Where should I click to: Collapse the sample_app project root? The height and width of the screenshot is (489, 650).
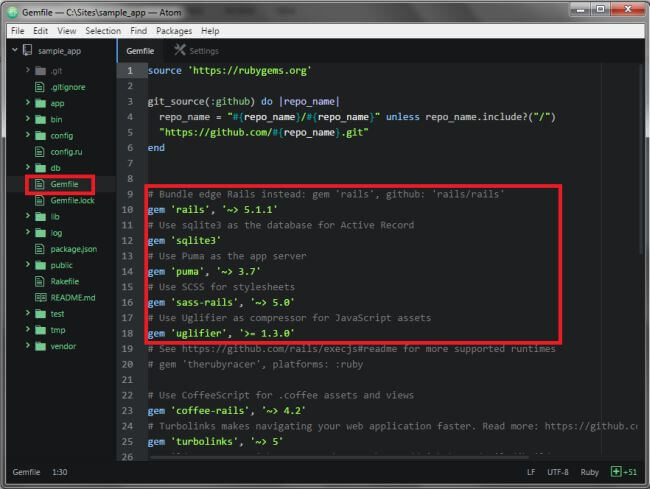pos(15,50)
